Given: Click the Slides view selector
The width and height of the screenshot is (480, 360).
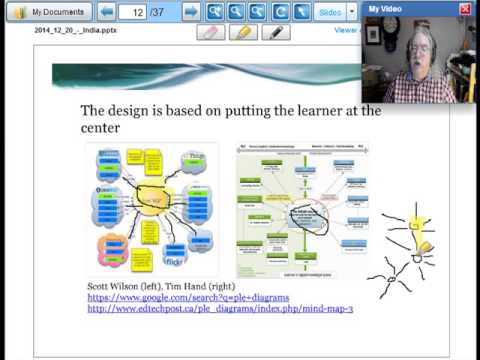Looking at the screenshot, I should coord(330,12).
